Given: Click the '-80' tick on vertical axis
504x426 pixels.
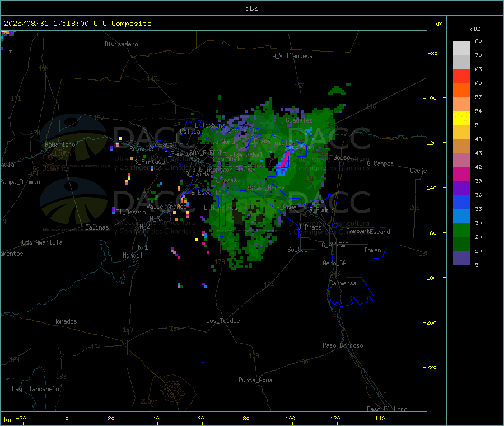Looking at the screenshot, I should coord(433,53).
